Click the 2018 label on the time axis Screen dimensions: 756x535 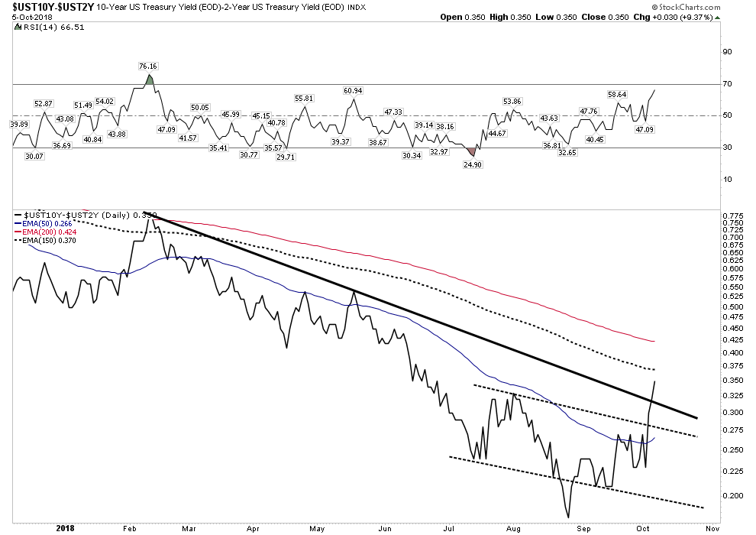pos(65,528)
